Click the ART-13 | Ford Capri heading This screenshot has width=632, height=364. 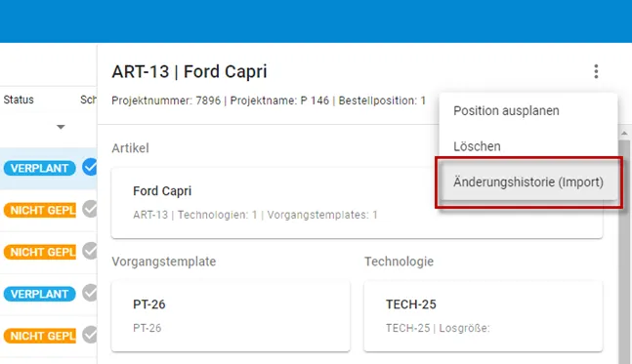pos(190,71)
